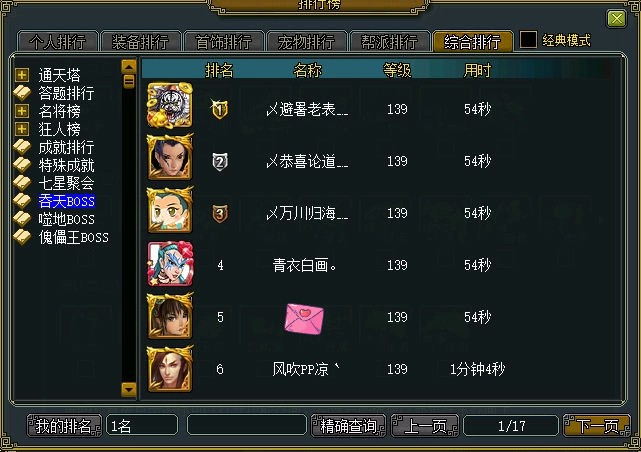Click the tiger avatar of rank 1 player
Screen dimensions: 641x452
pos(170,105)
